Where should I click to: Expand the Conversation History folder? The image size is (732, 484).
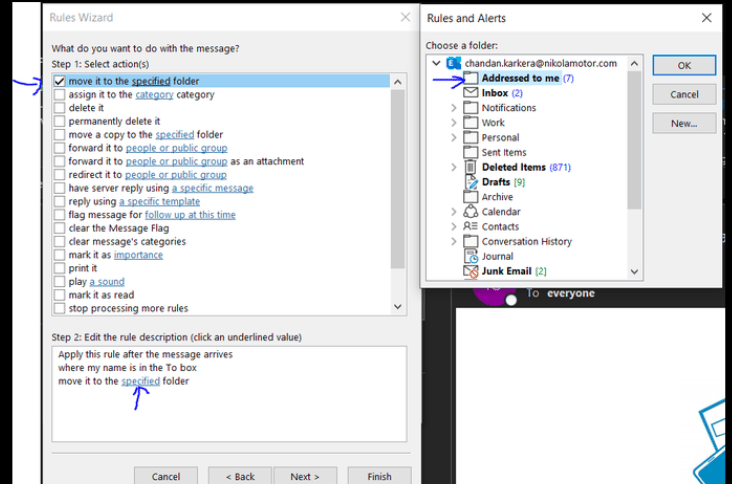454,241
